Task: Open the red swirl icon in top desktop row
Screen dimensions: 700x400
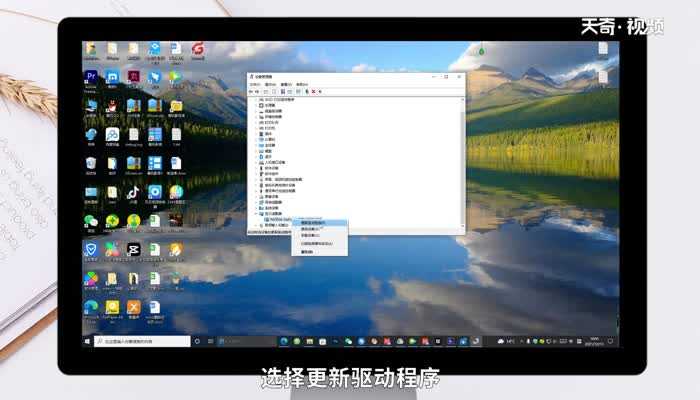Action: point(198,51)
